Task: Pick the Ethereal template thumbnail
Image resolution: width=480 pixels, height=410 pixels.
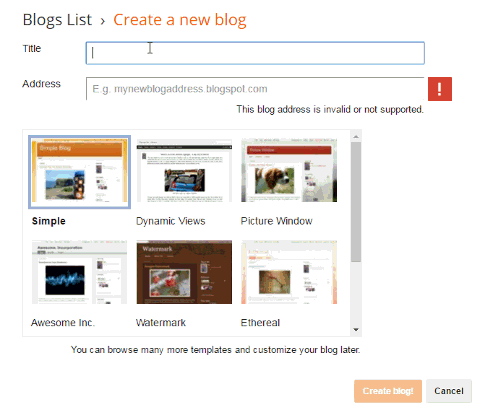Action: pyautogui.click(x=289, y=272)
